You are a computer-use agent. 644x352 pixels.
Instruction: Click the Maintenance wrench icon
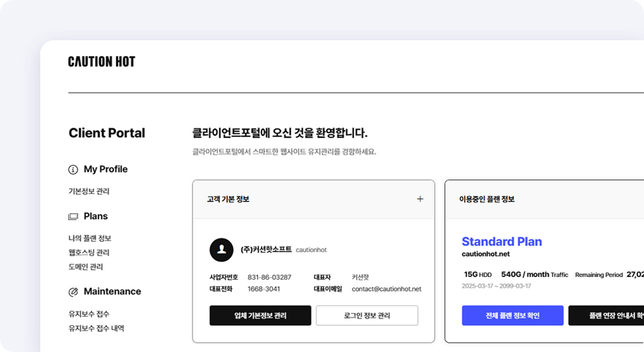[73, 292]
